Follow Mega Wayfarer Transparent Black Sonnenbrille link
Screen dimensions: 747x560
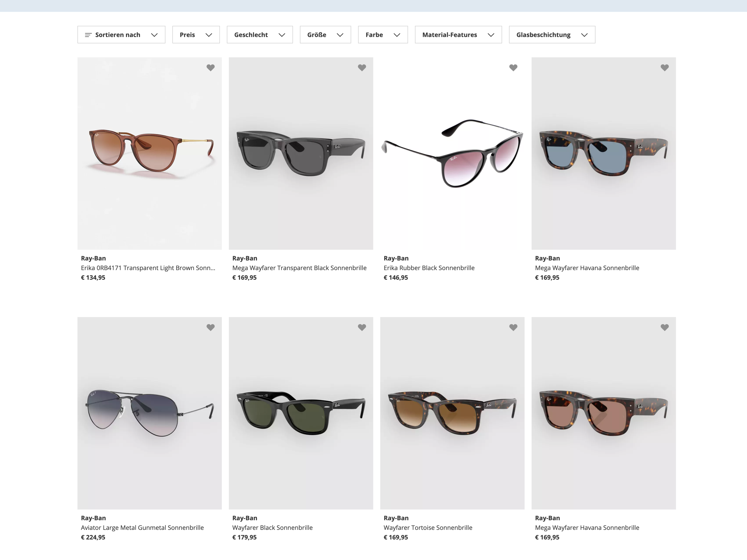click(x=299, y=268)
